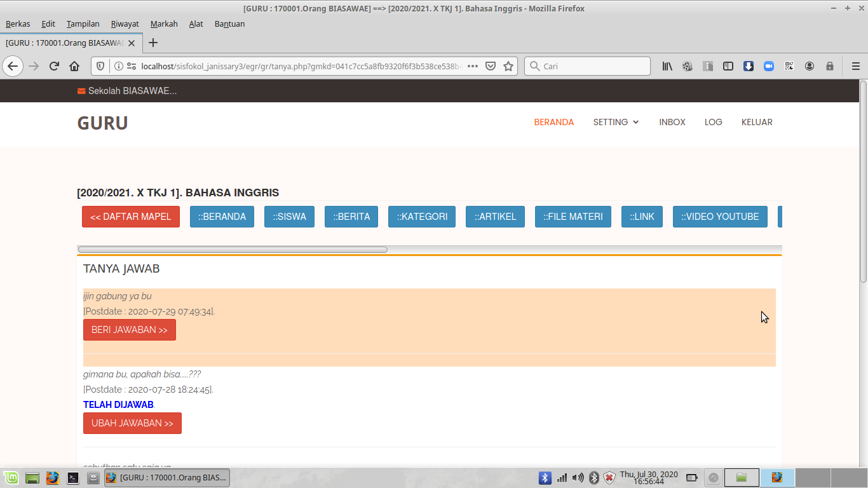The width and height of the screenshot is (868, 488).
Task: Open the ::SISWA section button
Action: click(289, 217)
